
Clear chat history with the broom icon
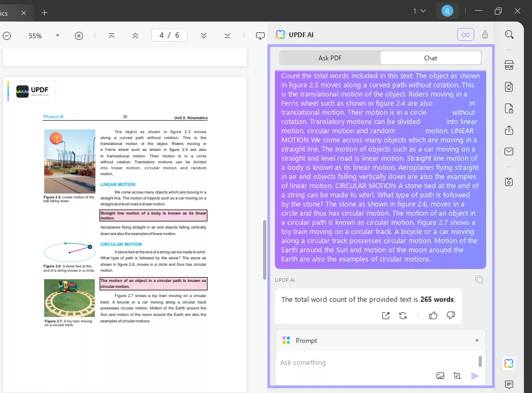[x=485, y=35]
